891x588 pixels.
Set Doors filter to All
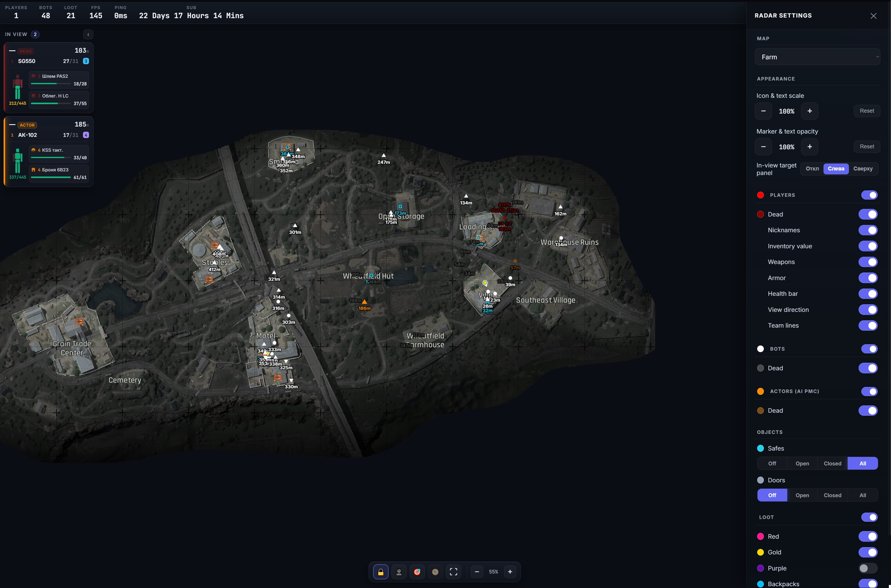click(863, 495)
